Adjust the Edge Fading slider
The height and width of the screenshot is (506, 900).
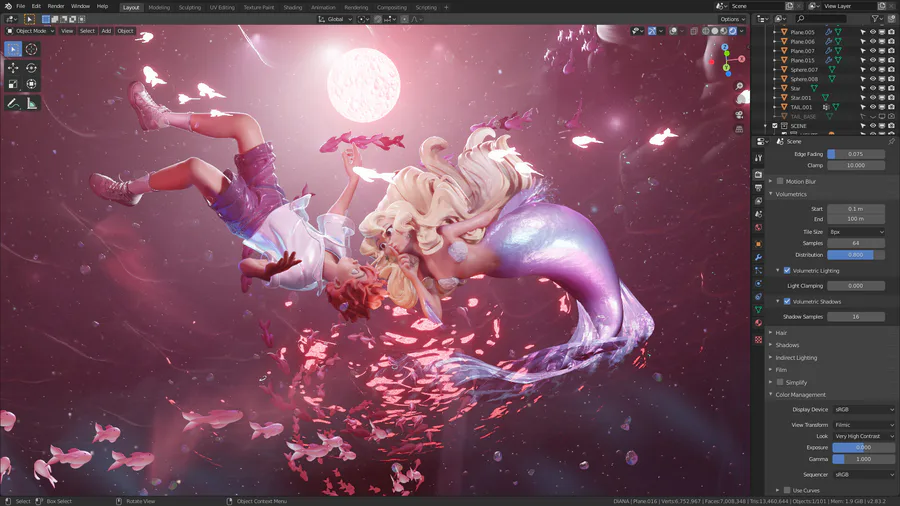pyautogui.click(x=856, y=154)
